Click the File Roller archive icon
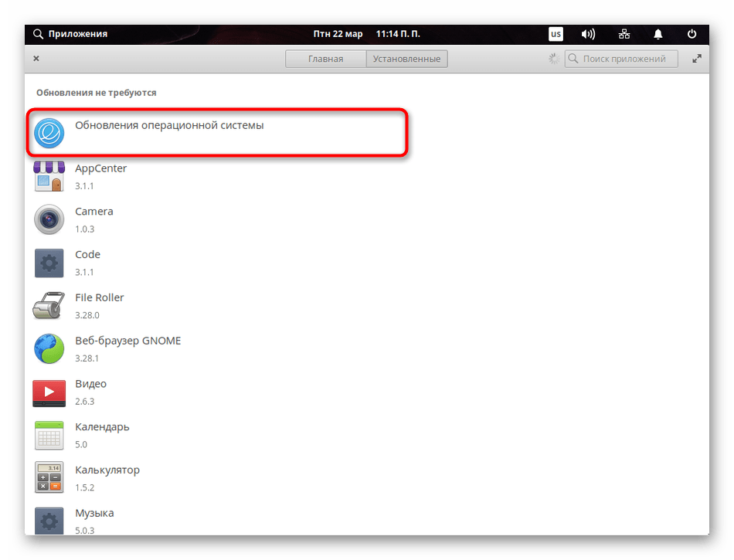Viewport: 734px width, 560px height. pos(49,306)
